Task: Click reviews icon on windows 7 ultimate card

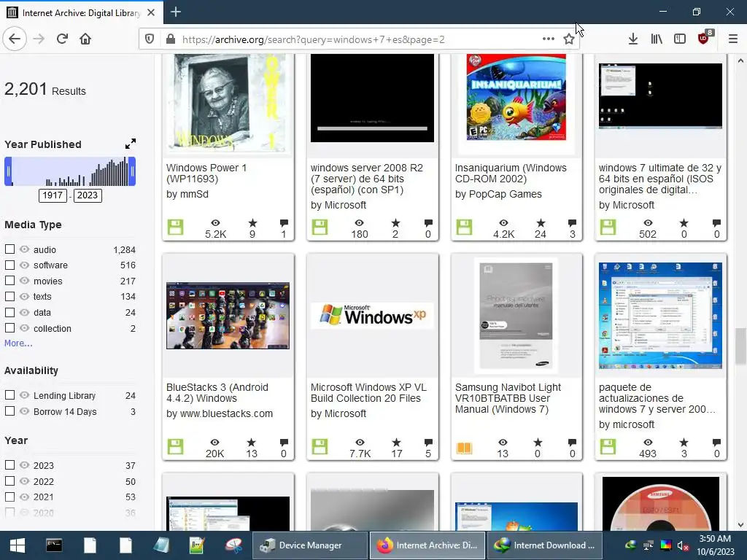Action: click(716, 223)
